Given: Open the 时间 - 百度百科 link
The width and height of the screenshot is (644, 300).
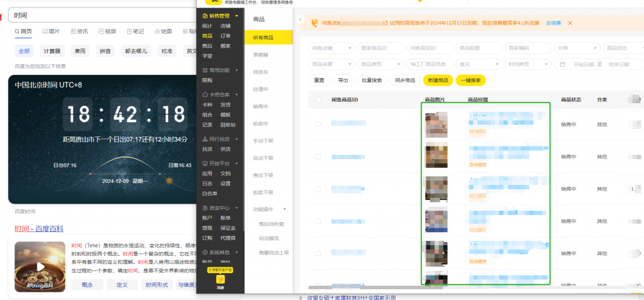Looking at the screenshot, I should (39, 228).
